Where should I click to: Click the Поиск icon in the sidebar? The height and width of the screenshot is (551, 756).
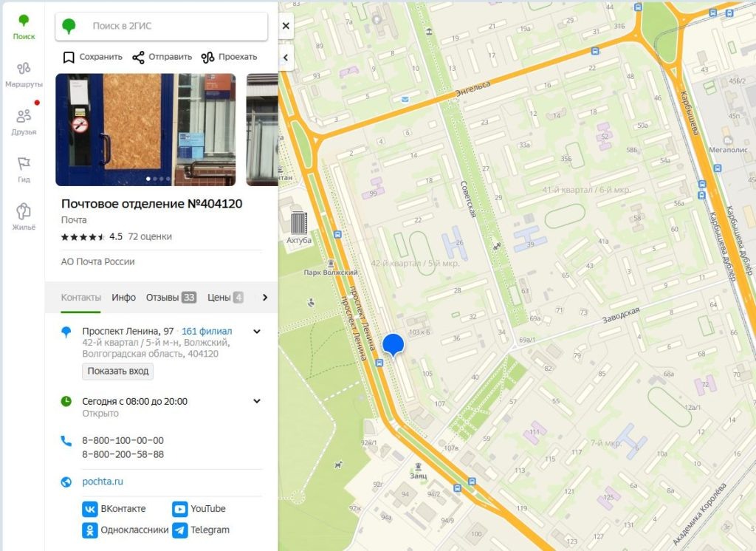click(x=23, y=24)
